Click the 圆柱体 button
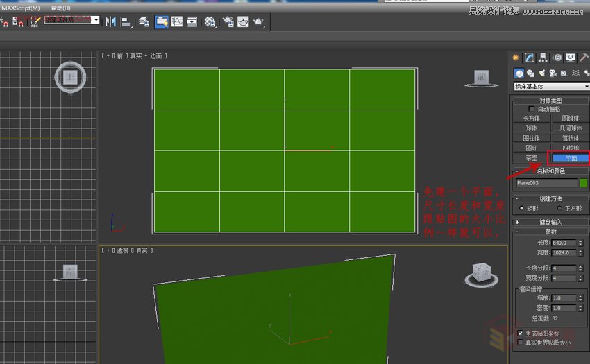590x364 pixels. click(531, 138)
